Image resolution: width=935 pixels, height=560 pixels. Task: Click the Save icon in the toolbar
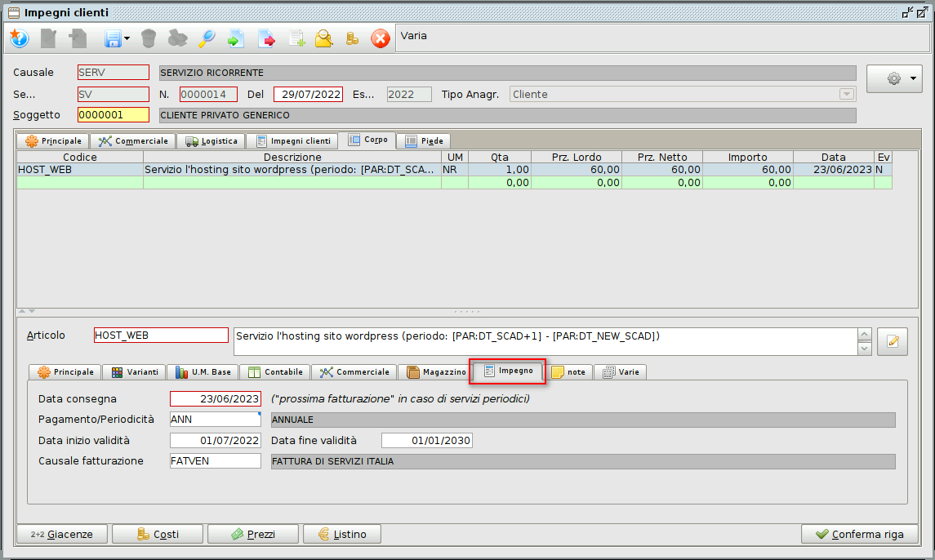coord(111,38)
